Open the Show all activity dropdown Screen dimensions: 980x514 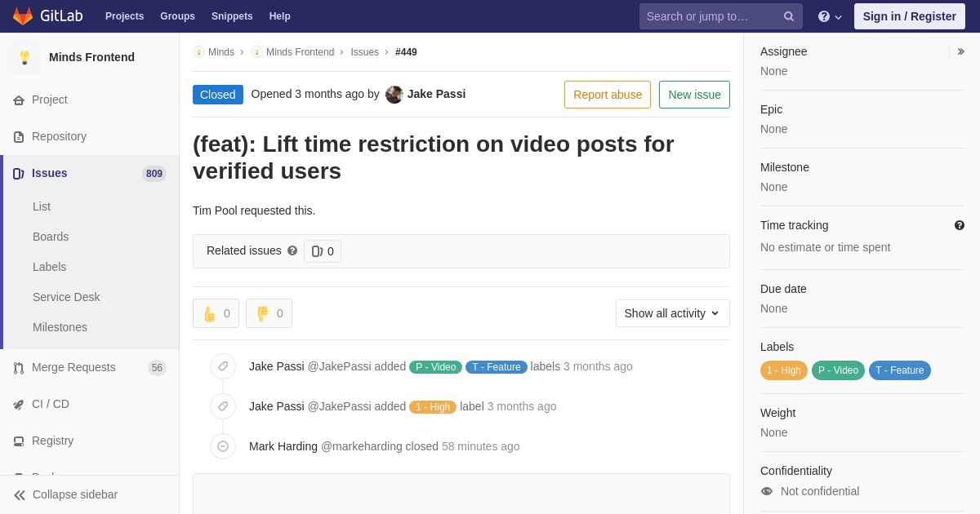(x=673, y=313)
